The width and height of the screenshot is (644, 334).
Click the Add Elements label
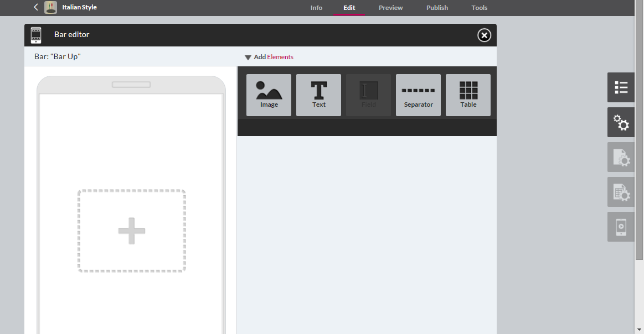point(274,57)
